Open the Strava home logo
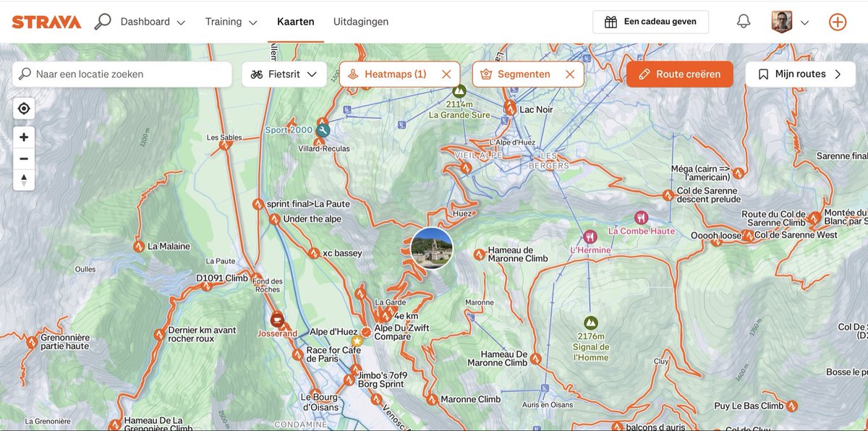This screenshot has width=868, height=431. click(46, 22)
